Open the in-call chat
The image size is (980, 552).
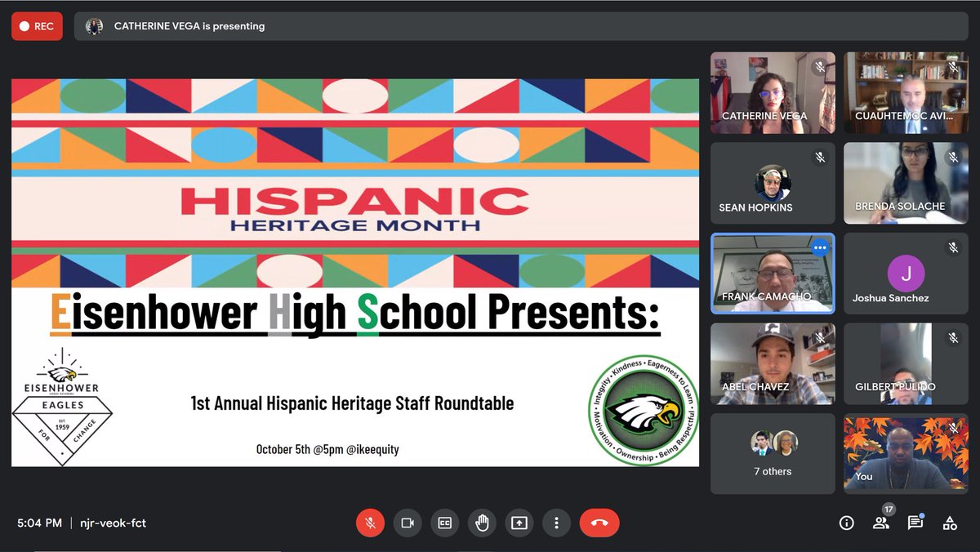tap(915, 523)
